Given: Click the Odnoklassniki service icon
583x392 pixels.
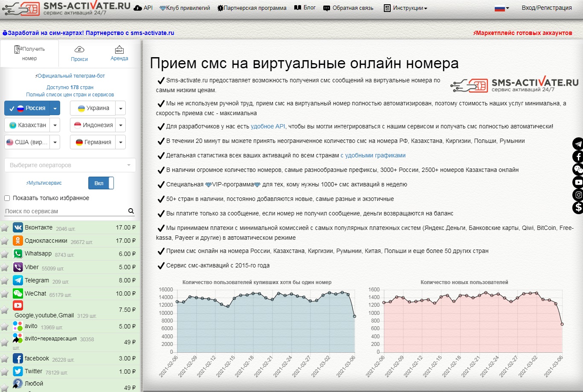Looking at the screenshot, I should tap(18, 241).
